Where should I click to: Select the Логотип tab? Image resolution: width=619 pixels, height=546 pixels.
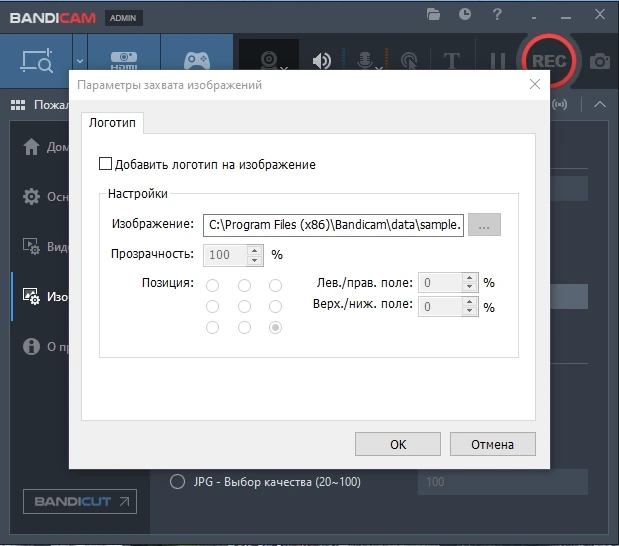tap(113, 123)
